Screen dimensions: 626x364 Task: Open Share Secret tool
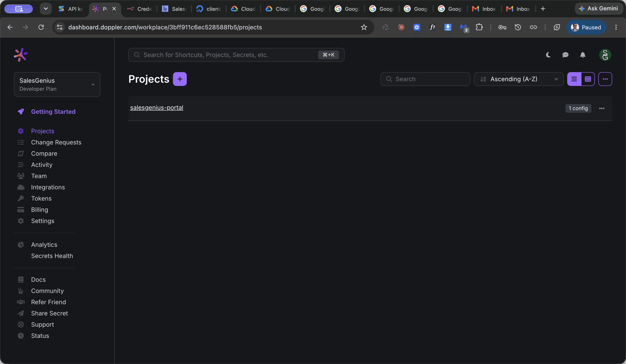[50, 313]
